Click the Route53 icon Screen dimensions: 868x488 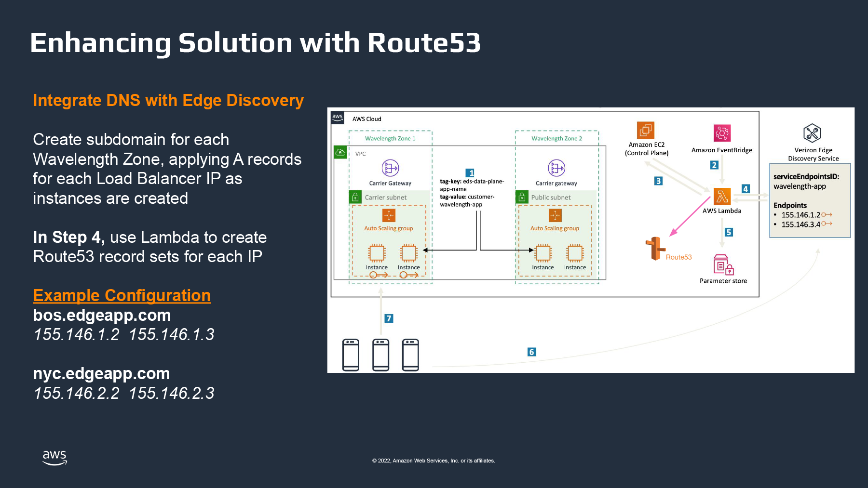click(x=655, y=249)
